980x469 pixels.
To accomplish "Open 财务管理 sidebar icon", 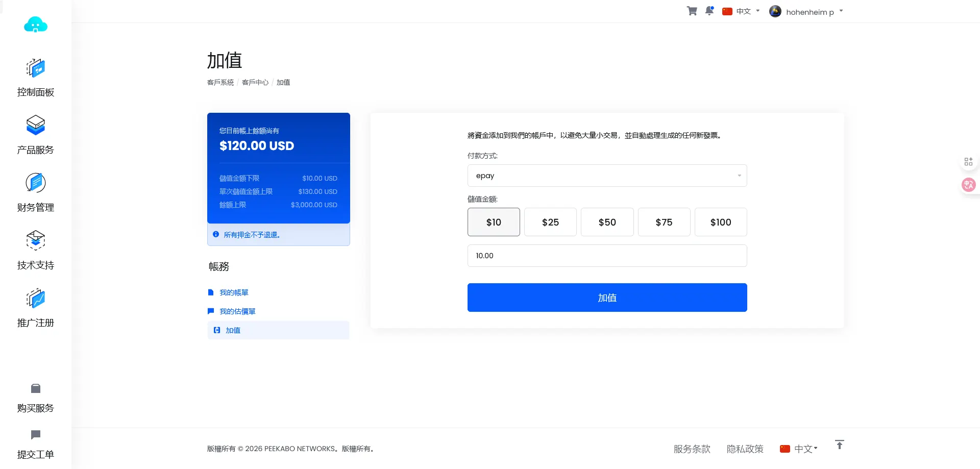I will (x=36, y=183).
